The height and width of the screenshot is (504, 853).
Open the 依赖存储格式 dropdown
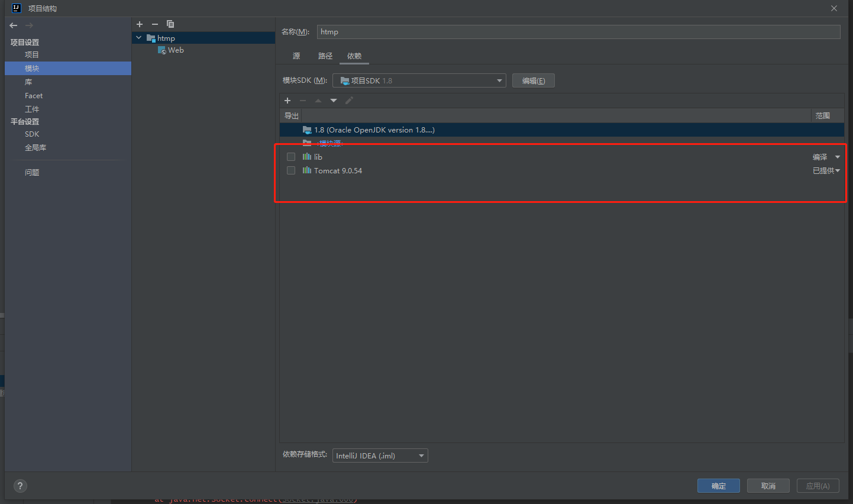(x=380, y=455)
